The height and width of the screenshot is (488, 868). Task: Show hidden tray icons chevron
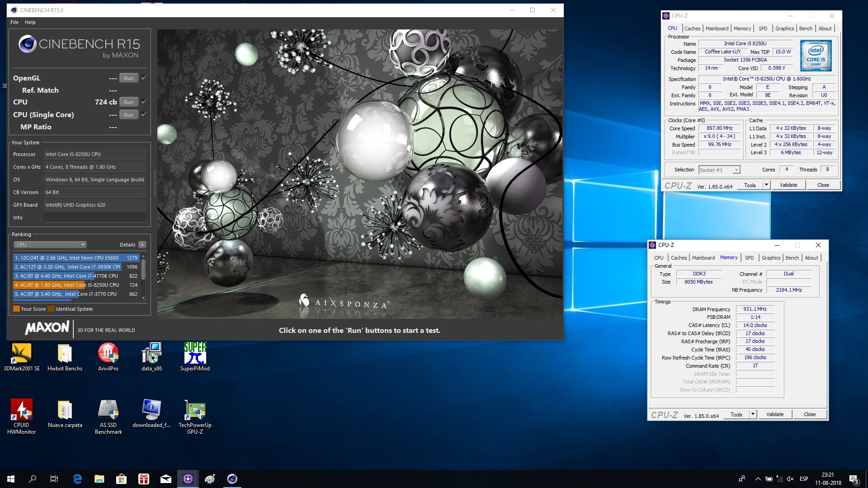tap(758, 479)
